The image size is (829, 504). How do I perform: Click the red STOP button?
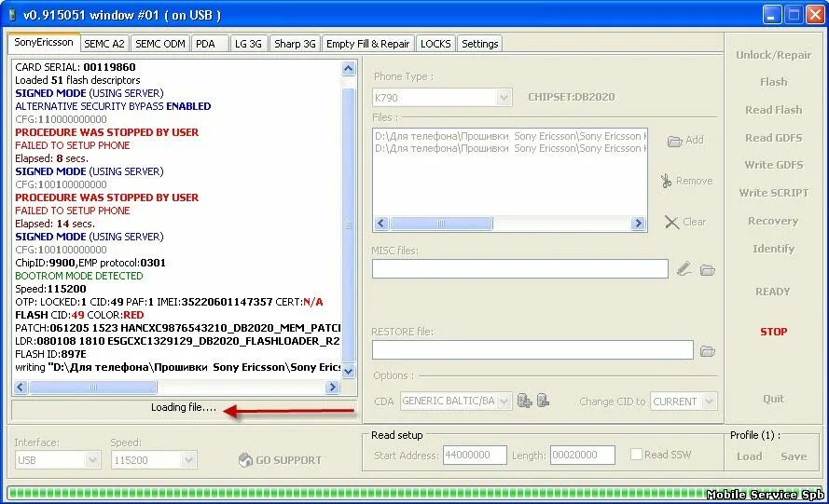click(x=773, y=332)
